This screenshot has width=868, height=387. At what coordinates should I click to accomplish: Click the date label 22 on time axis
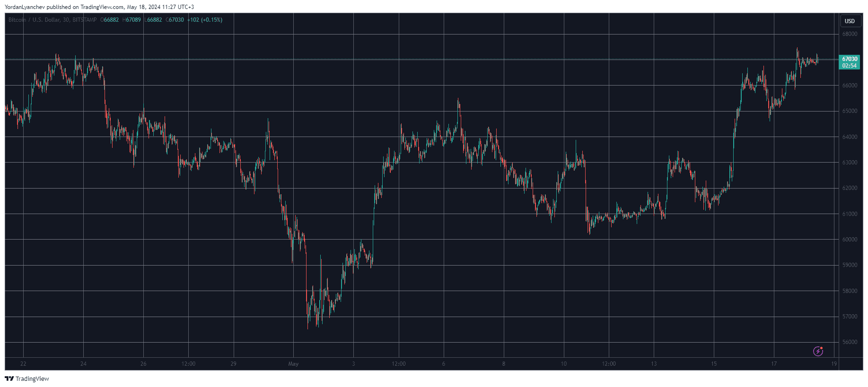[x=23, y=364]
